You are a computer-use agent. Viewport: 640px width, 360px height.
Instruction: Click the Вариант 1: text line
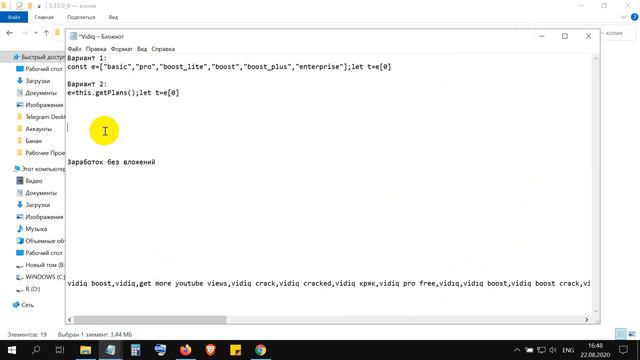point(87,58)
